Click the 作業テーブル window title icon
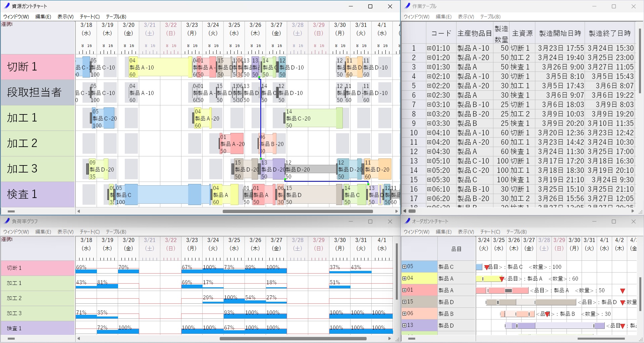Viewport: 644px width, 343px height. 407,6
